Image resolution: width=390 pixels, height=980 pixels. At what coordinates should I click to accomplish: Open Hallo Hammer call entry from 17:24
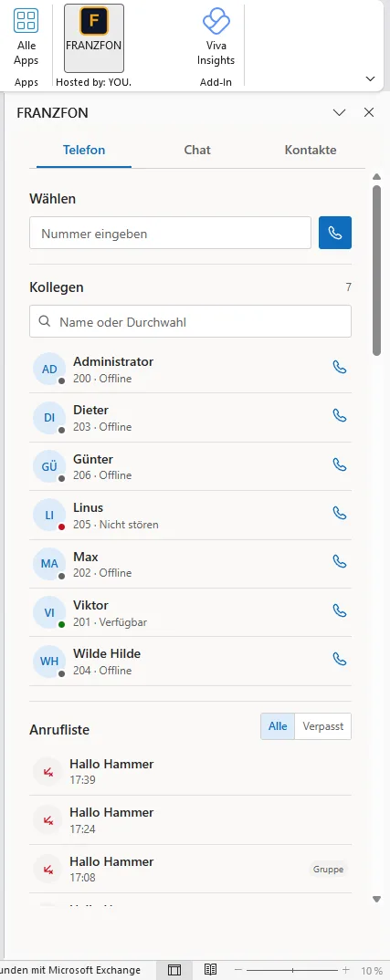tap(190, 820)
